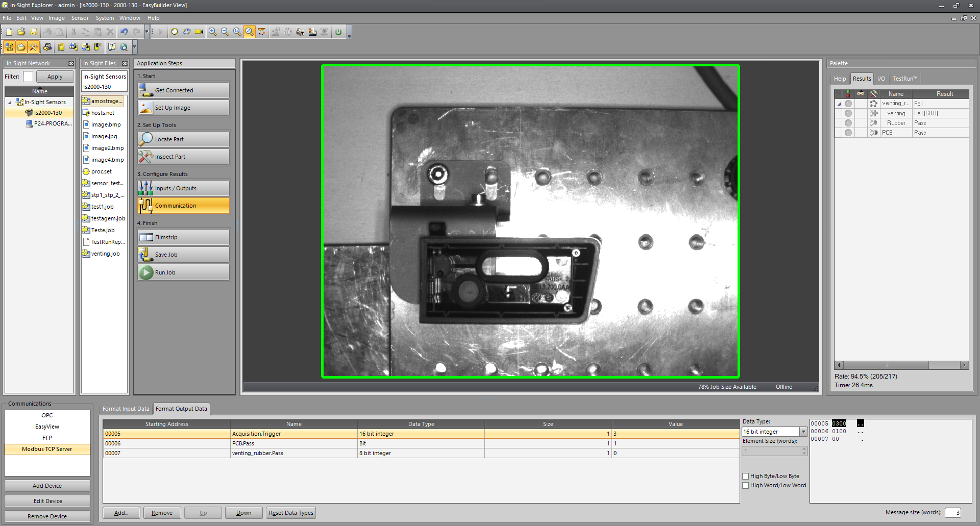980x526 pixels.
Task: Click the manual trigger circle icon
Action: pyautogui.click(x=175, y=32)
